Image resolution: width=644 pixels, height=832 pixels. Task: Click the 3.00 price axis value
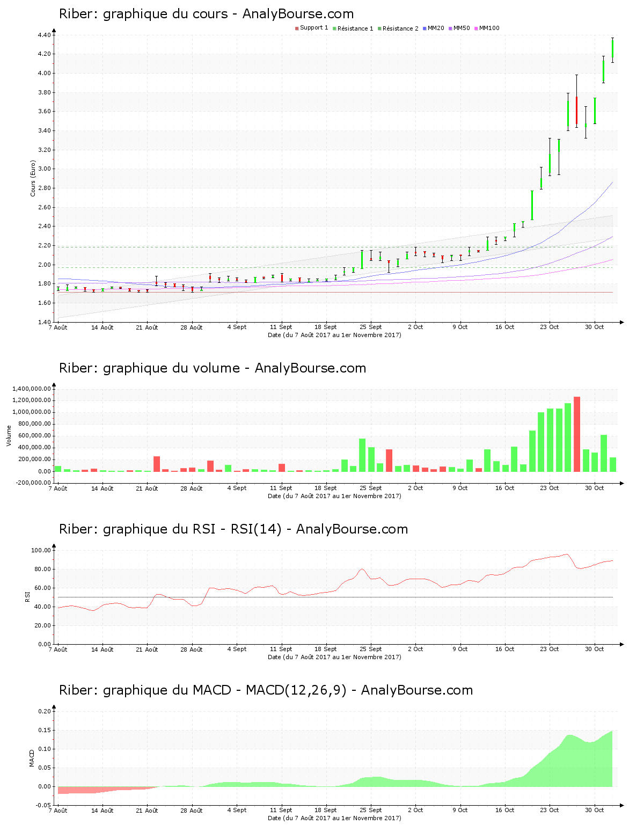[x=44, y=169]
